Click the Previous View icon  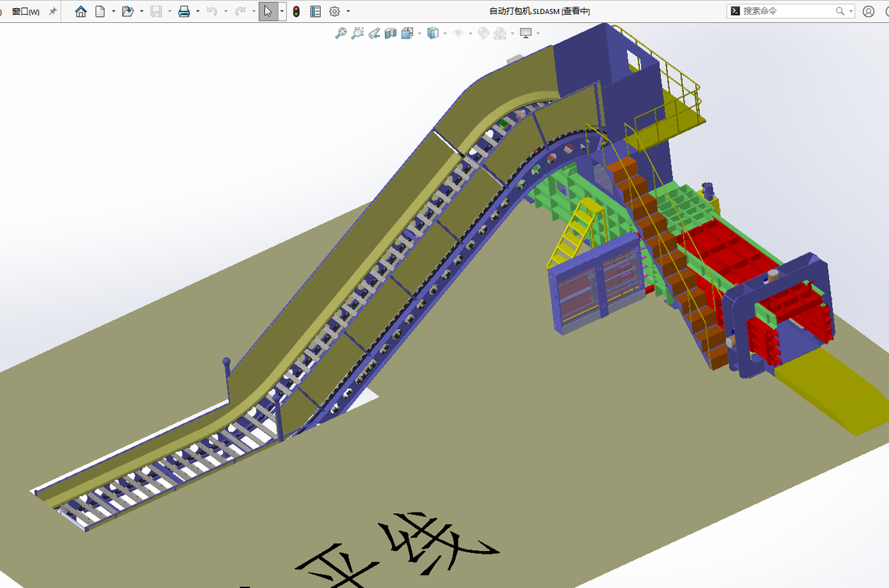point(374,33)
